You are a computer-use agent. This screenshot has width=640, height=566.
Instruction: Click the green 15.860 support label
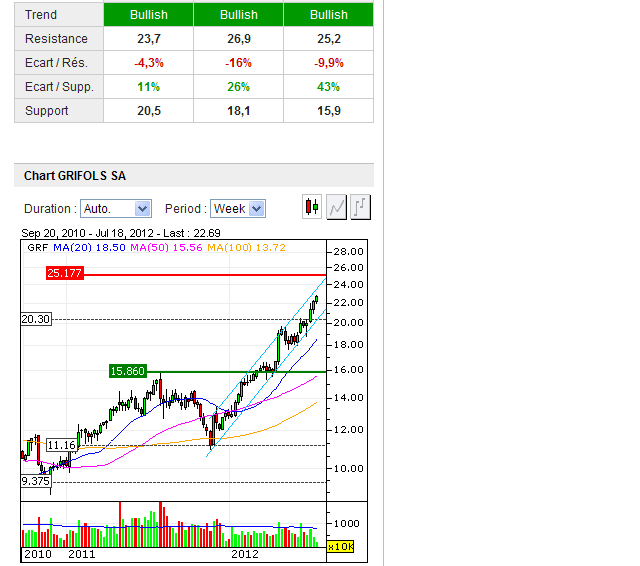[128, 371]
